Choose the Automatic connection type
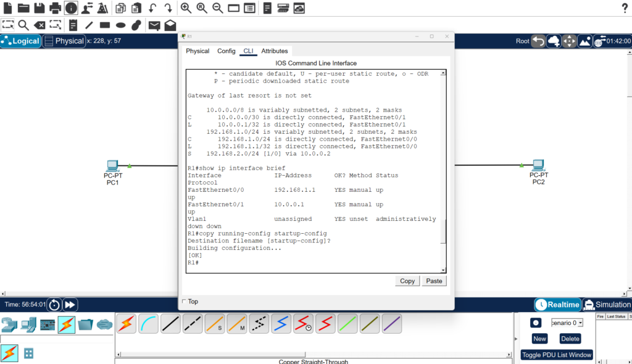The width and height of the screenshot is (632, 364). [x=126, y=323]
